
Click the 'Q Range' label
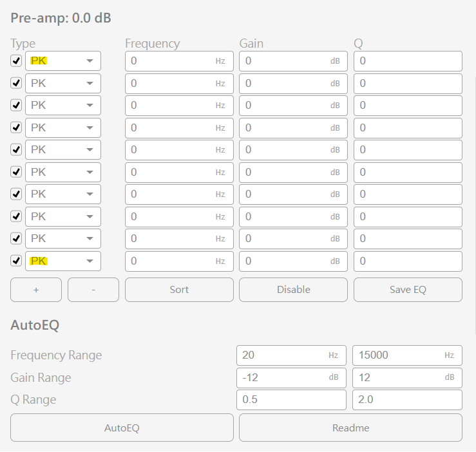point(33,400)
